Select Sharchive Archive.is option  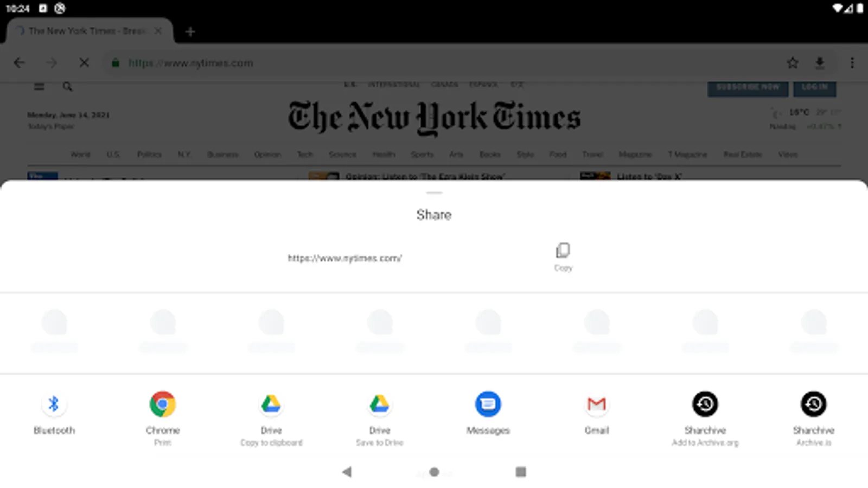[x=814, y=418]
